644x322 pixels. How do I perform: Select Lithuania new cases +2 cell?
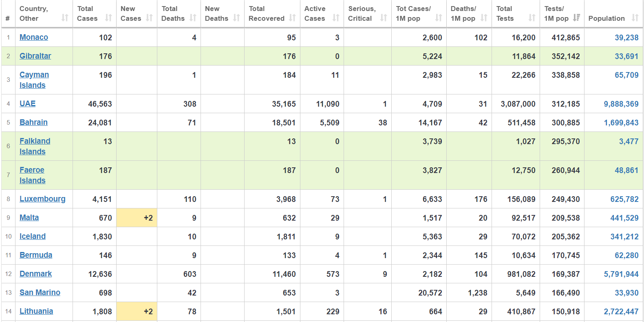coord(137,311)
